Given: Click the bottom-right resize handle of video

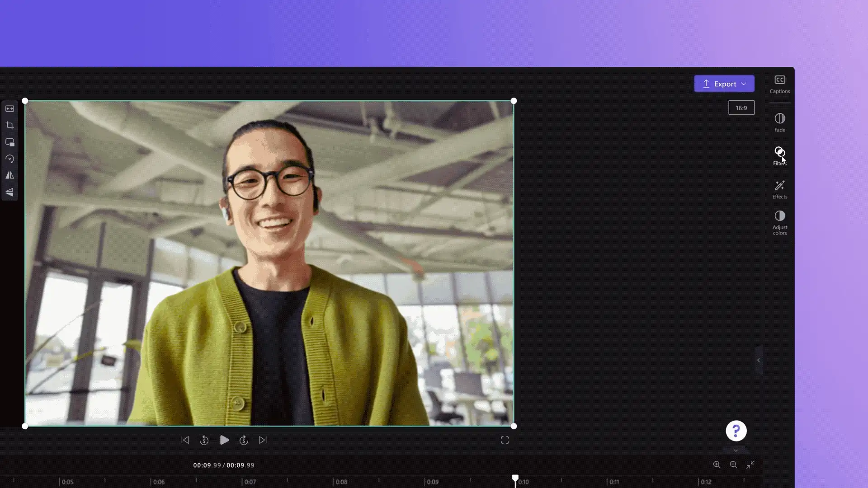Looking at the screenshot, I should [514, 426].
